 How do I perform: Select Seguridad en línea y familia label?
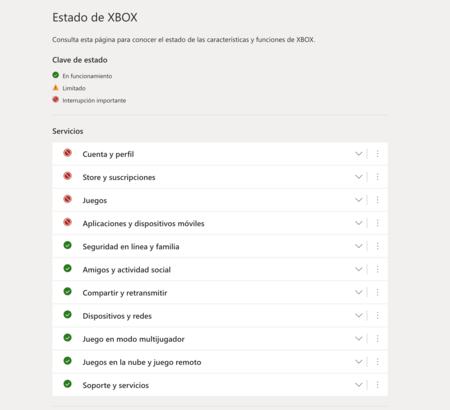point(131,247)
